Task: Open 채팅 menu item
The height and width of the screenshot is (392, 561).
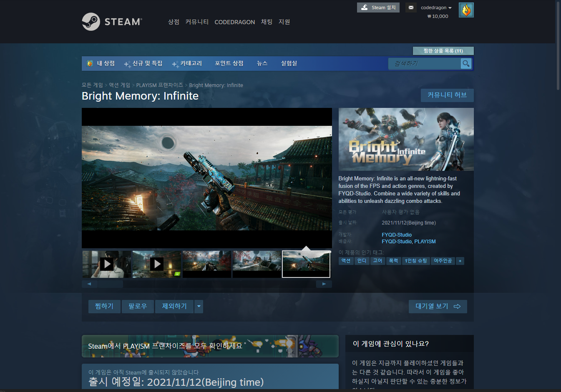Action: (267, 22)
